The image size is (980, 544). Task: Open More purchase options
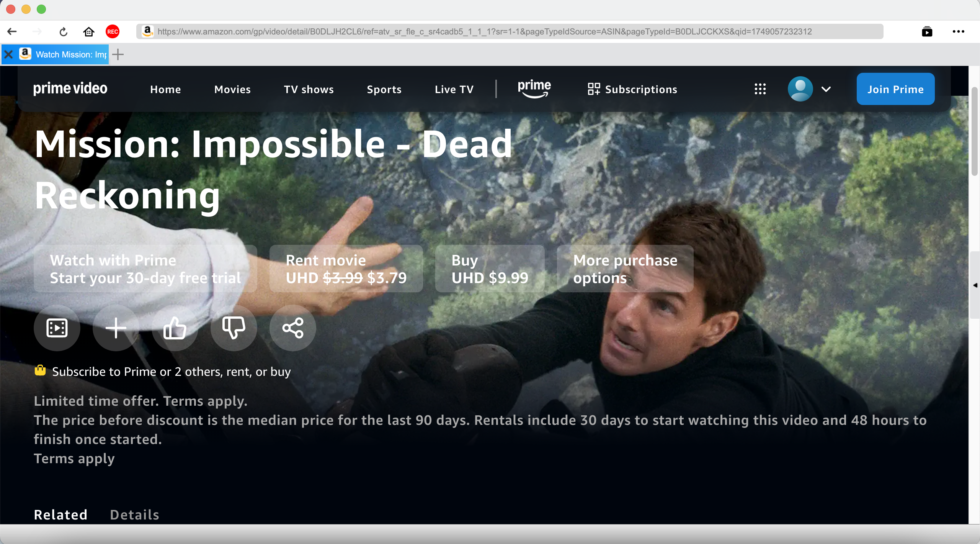pyautogui.click(x=625, y=269)
